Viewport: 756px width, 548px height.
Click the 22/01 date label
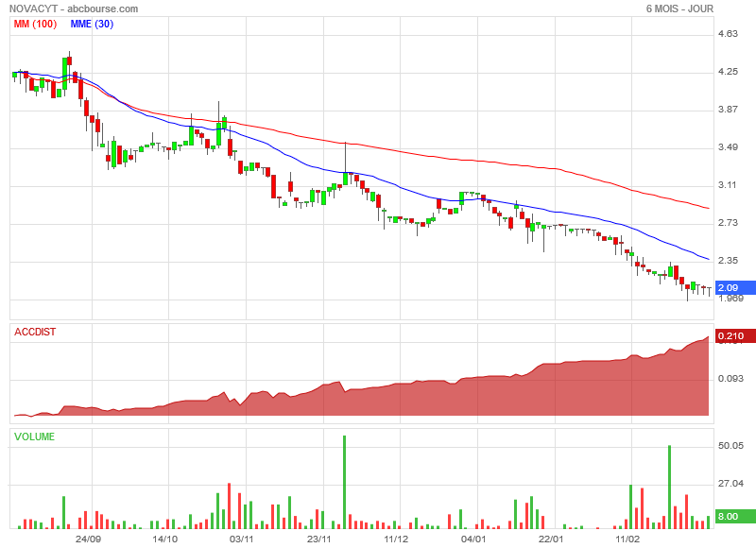(551, 539)
